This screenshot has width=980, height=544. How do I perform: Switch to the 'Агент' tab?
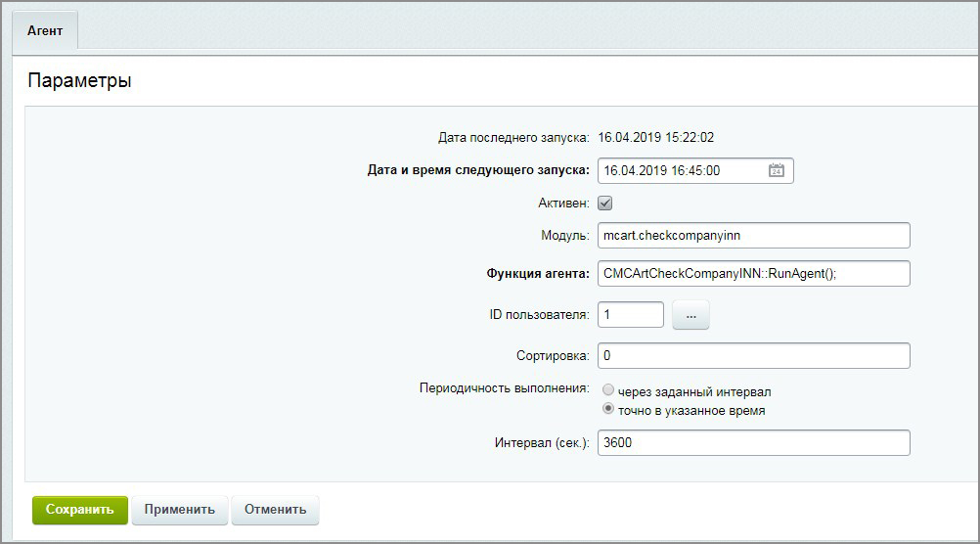point(44,30)
